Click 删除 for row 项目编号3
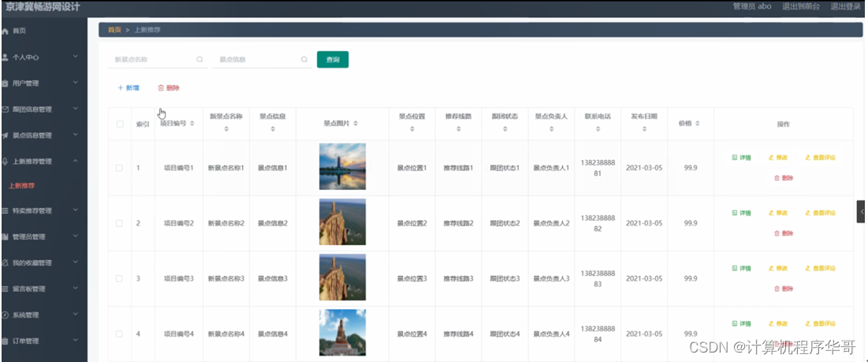This screenshot has width=868, height=362. click(x=784, y=289)
